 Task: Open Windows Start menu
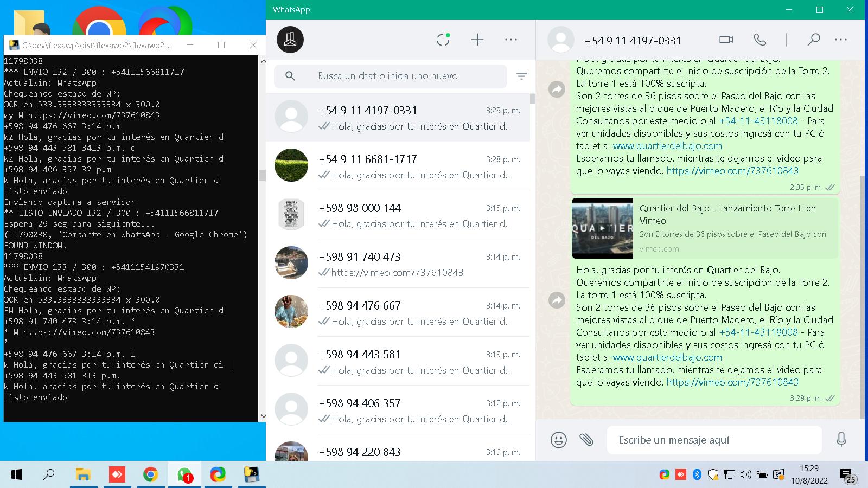pos(16,475)
